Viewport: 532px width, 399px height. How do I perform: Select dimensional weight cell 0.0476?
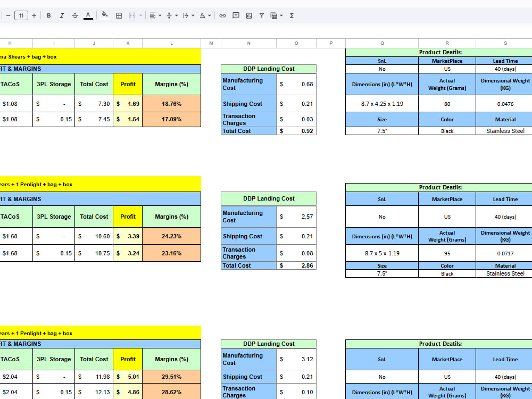(504, 104)
